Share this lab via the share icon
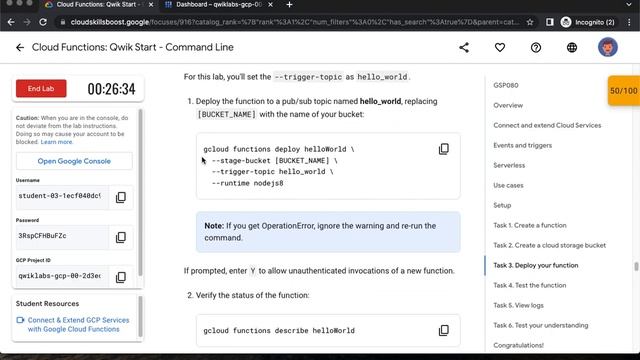The width and height of the screenshot is (640, 360). coord(464,47)
